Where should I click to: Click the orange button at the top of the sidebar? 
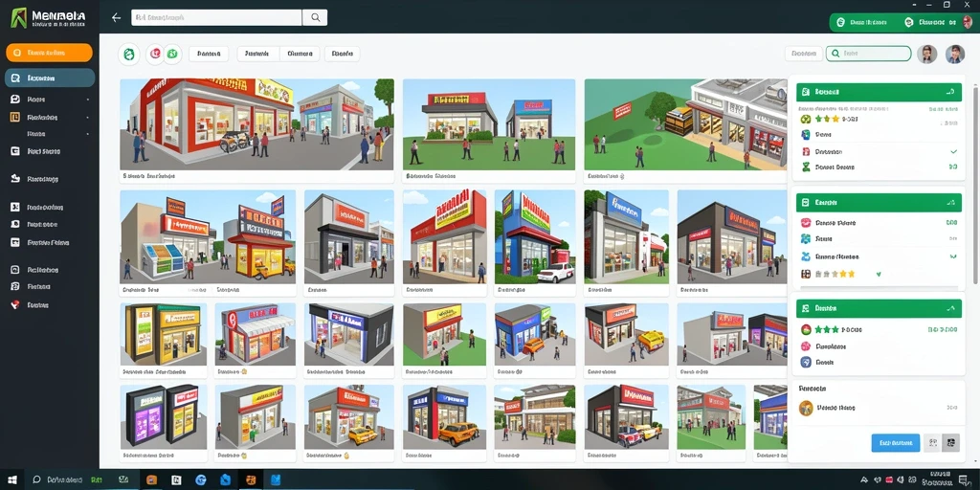(x=50, y=53)
